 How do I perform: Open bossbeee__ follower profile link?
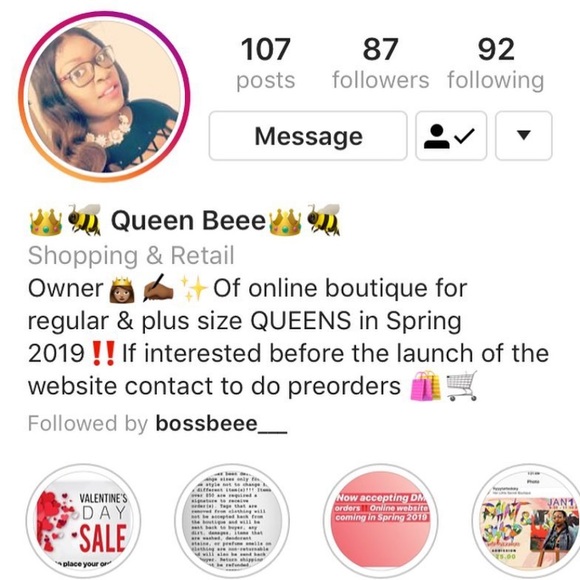coord(221,424)
